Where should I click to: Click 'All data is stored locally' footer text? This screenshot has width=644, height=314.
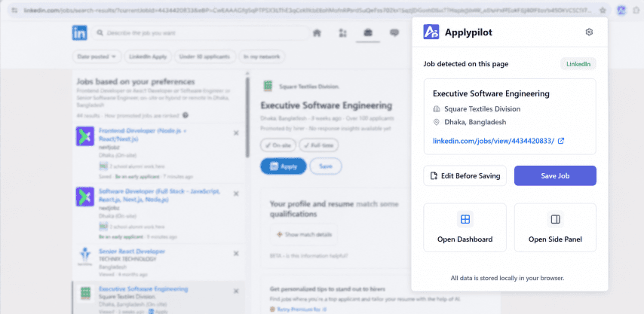(508, 278)
